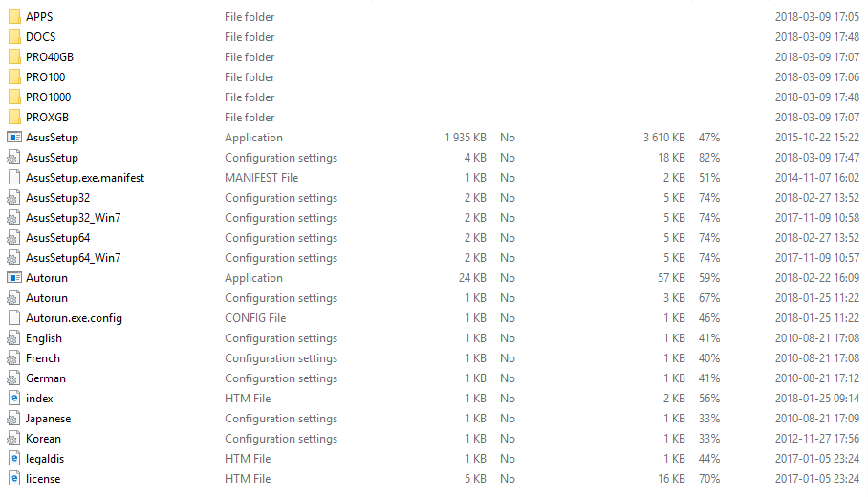Click the "70%" ratio value
Image resolution: width=868 pixels, height=497 pixels.
[x=709, y=479]
